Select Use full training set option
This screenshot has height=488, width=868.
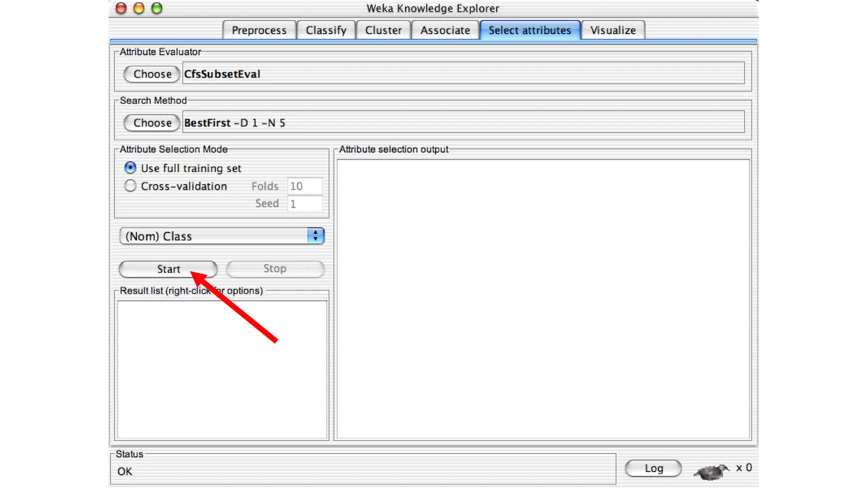coord(131,168)
